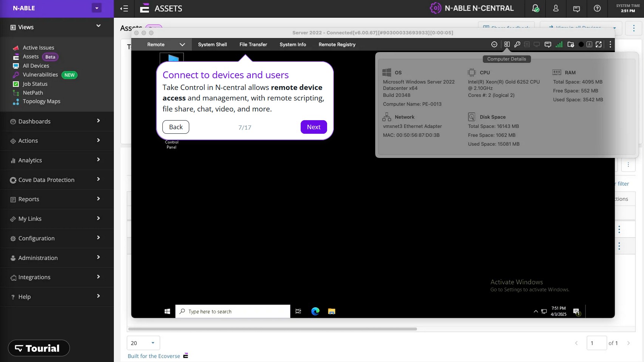The height and width of the screenshot is (362, 644).
Task: Open the NetPath view
Action: (x=32, y=93)
